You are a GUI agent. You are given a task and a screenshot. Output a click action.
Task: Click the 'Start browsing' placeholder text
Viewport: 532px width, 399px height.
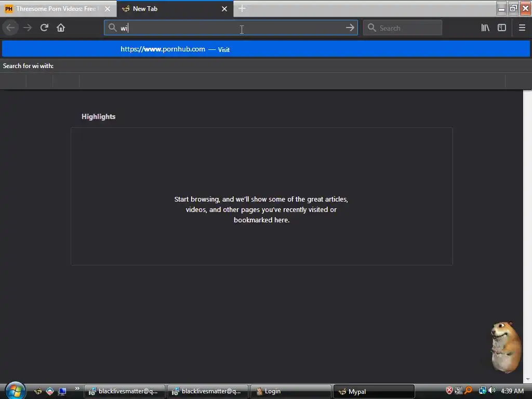tap(261, 209)
